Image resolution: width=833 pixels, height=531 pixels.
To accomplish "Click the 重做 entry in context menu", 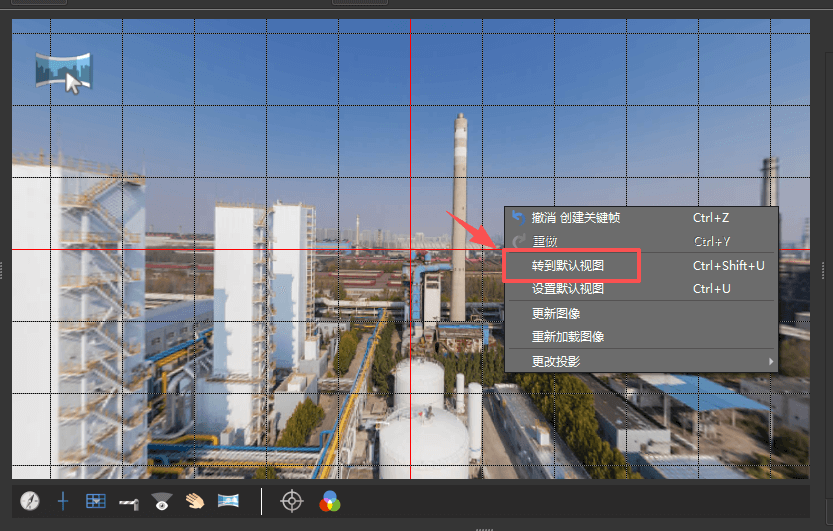I will click(545, 241).
